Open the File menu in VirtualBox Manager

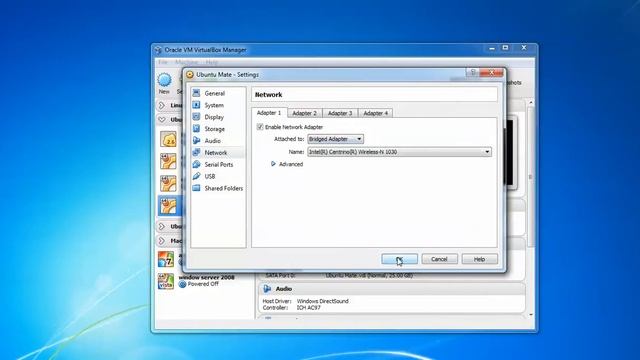(x=163, y=62)
